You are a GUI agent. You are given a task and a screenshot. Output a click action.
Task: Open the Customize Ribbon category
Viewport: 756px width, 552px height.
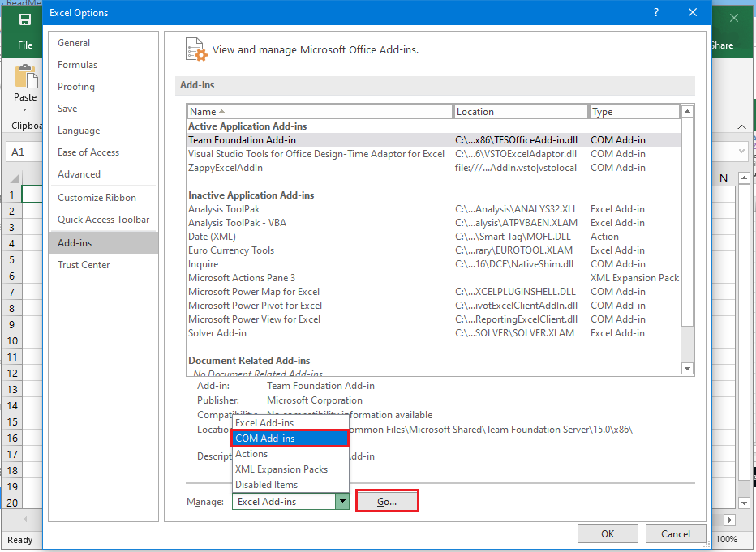[x=103, y=198]
